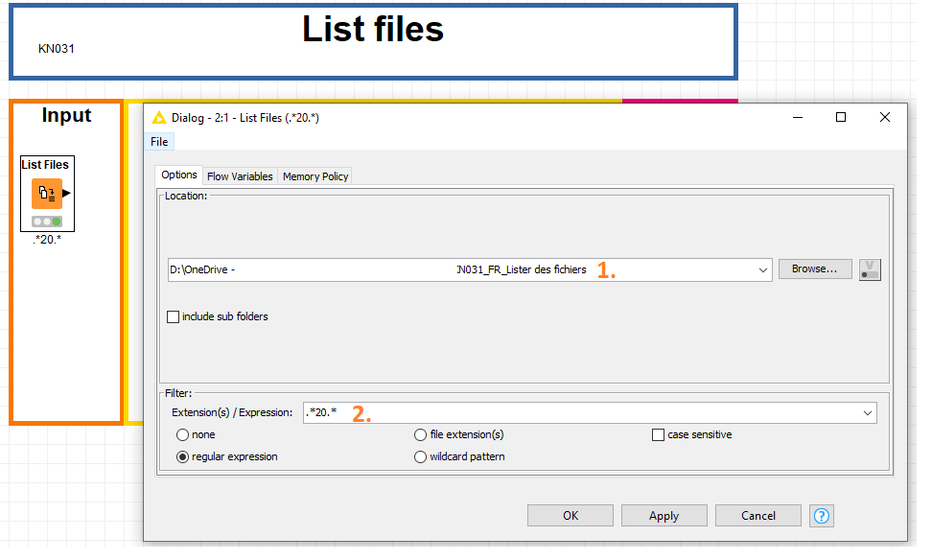932x560 pixels.
Task: Choose the none filter radio button
Action: pos(182,435)
